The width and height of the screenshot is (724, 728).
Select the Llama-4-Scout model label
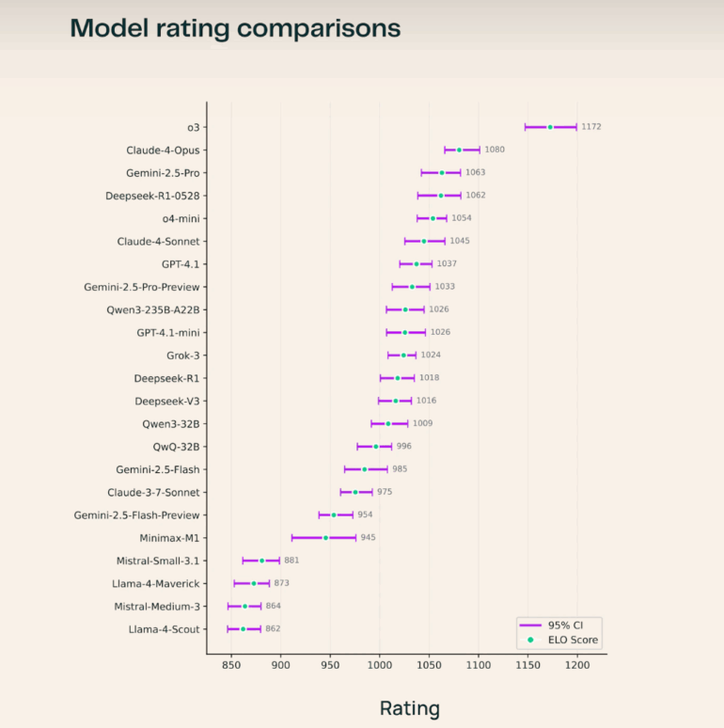coord(164,629)
